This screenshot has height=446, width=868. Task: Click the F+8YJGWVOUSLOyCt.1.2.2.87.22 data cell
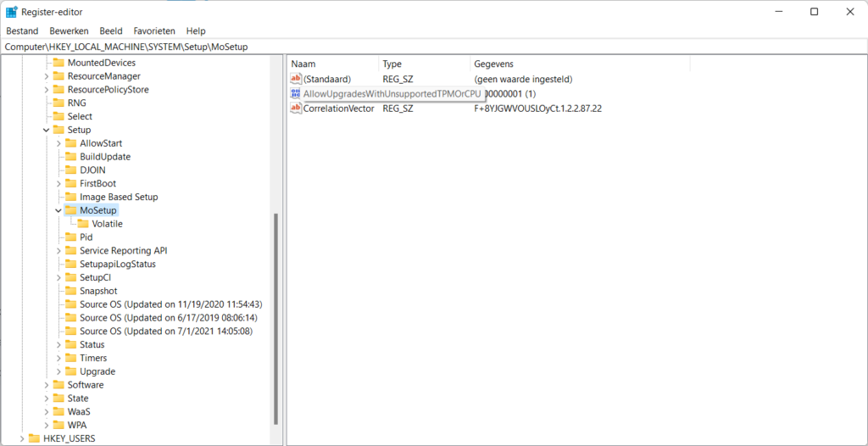pyautogui.click(x=537, y=109)
